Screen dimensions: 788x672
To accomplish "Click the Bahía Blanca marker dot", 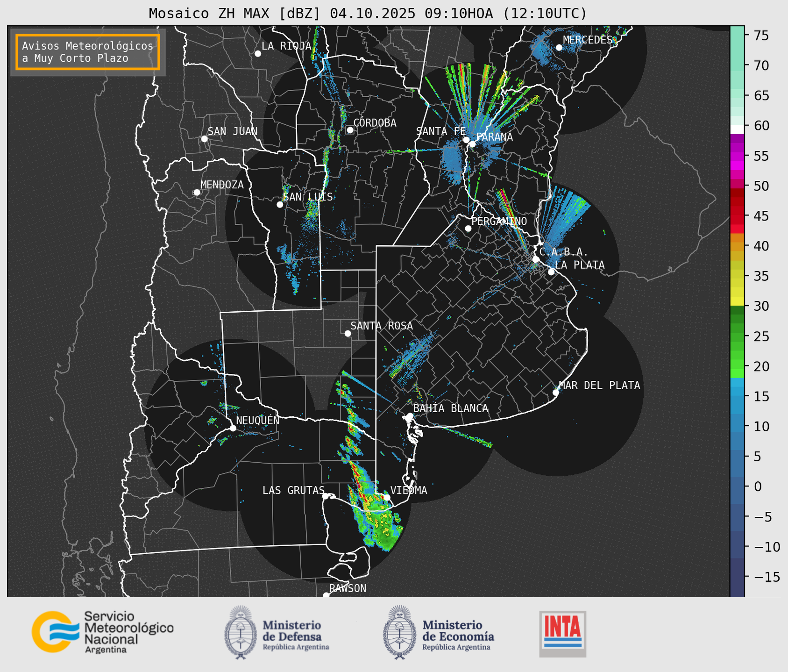I will (410, 416).
